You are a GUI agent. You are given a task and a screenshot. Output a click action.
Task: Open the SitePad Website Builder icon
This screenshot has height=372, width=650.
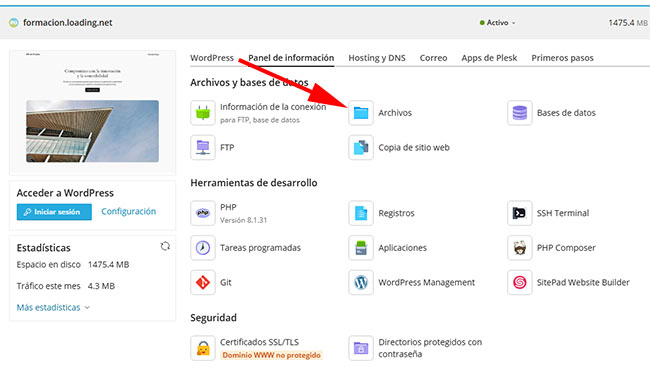[x=519, y=282]
